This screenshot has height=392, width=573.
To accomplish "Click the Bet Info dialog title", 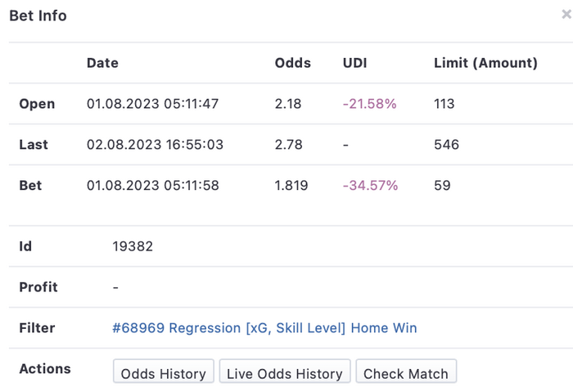I will click(x=38, y=16).
